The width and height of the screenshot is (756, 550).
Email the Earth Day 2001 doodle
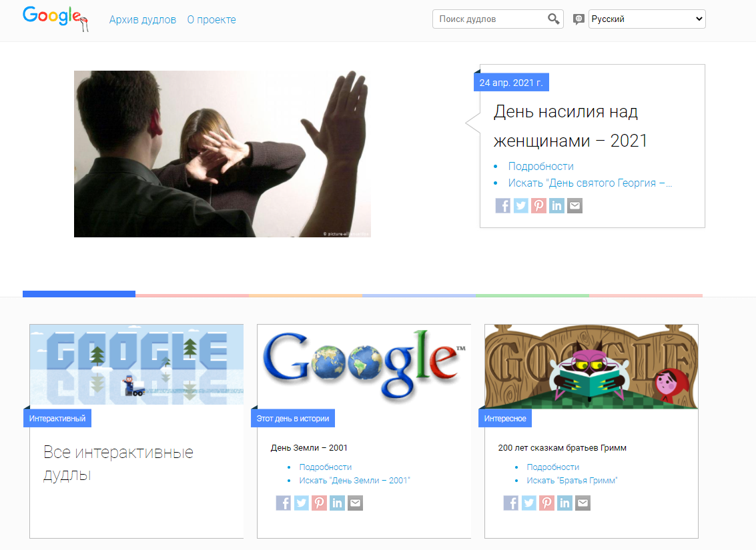[356, 503]
